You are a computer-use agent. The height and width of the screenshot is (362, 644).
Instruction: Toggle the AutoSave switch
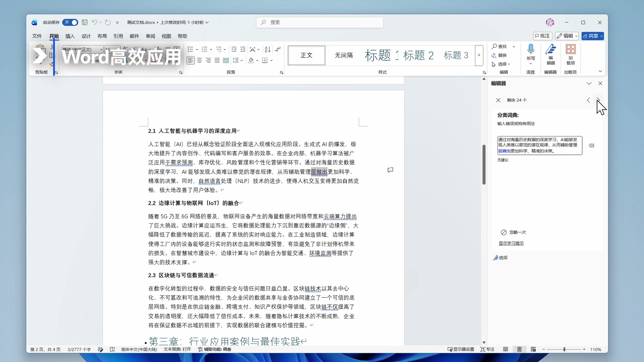[70, 22]
